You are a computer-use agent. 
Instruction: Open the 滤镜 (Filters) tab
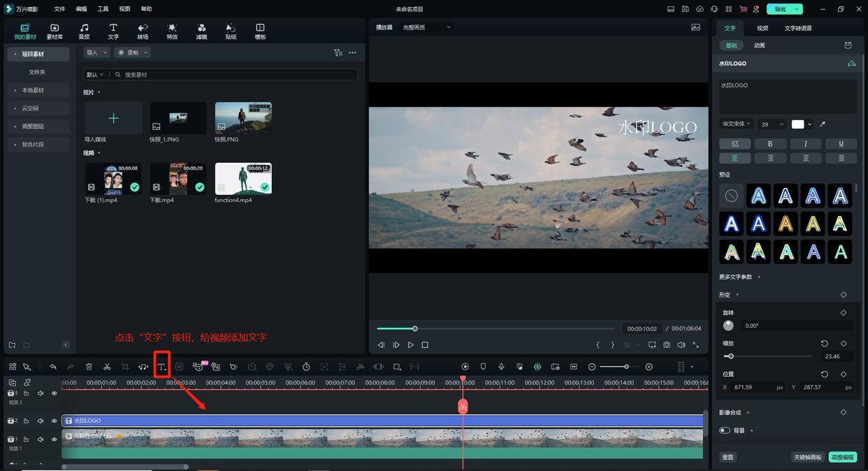pyautogui.click(x=201, y=31)
